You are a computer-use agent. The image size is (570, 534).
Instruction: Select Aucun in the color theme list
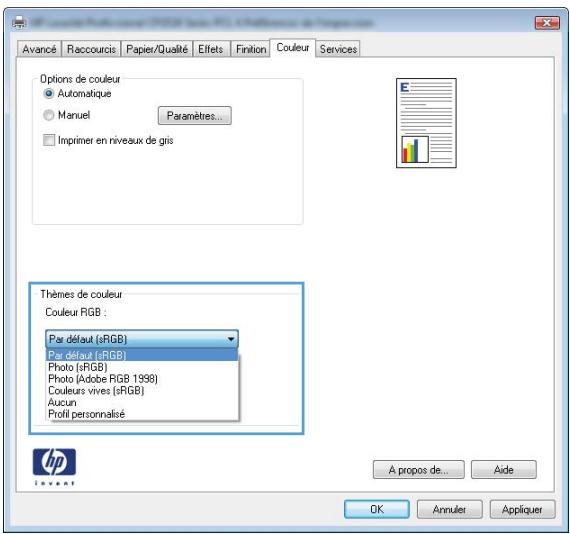click(x=142, y=402)
